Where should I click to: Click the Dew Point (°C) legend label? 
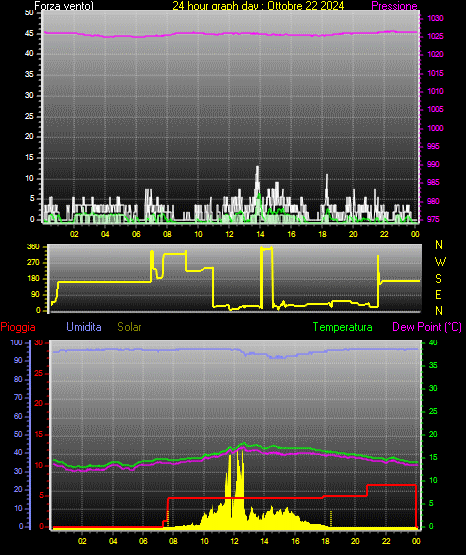pyautogui.click(x=427, y=327)
